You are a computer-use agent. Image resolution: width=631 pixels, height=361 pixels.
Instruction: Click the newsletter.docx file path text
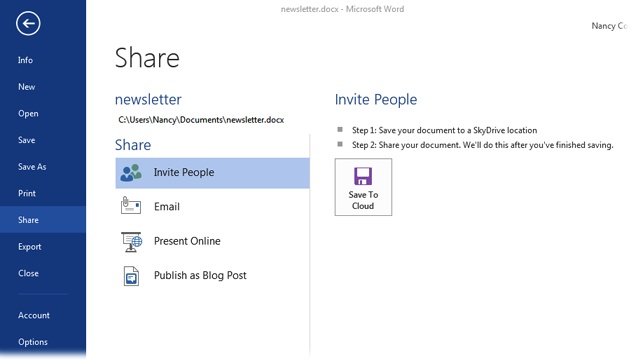[201, 120]
